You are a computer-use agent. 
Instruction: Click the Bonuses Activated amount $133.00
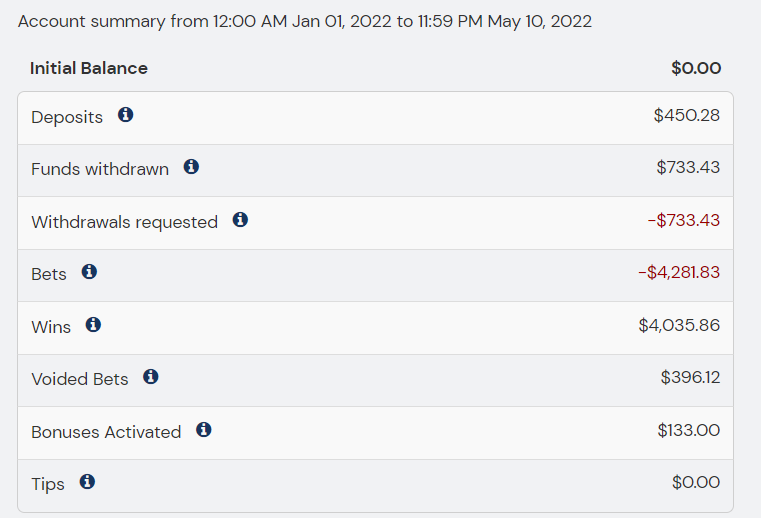(x=688, y=430)
